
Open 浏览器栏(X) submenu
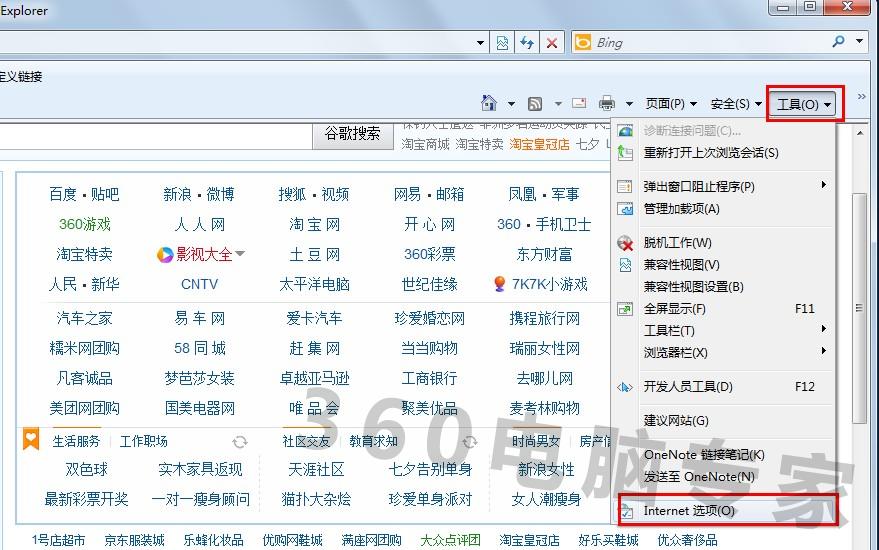724,352
